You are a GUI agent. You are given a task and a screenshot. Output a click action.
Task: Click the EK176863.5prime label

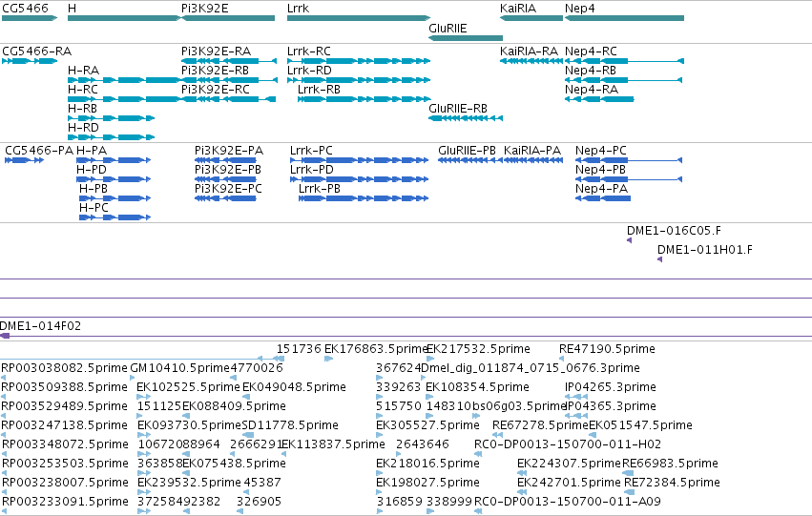pos(377,349)
